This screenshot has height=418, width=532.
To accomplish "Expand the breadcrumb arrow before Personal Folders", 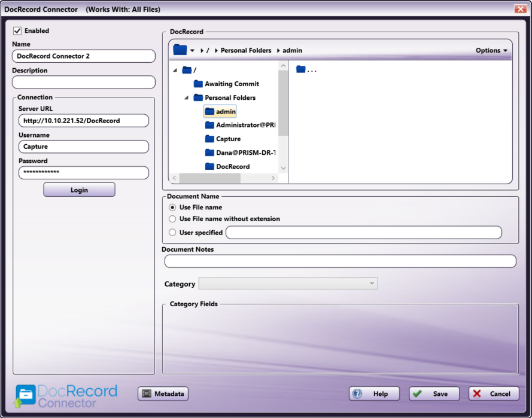I will [x=216, y=50].
